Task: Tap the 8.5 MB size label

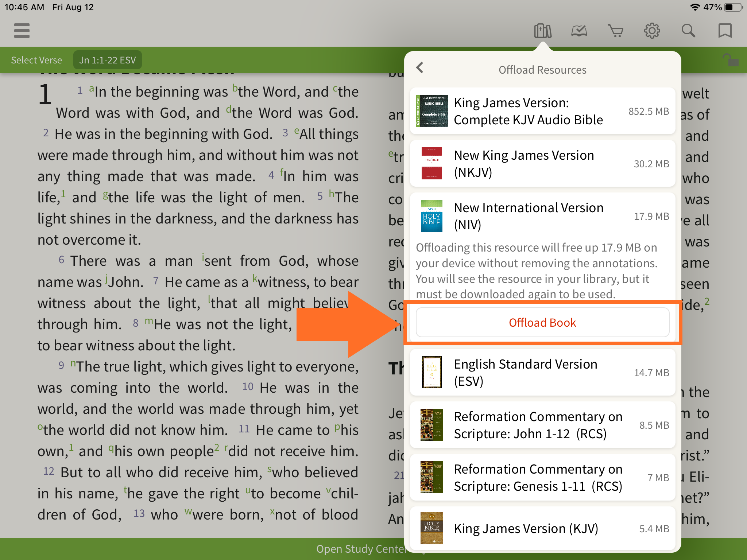Action: 654,425
